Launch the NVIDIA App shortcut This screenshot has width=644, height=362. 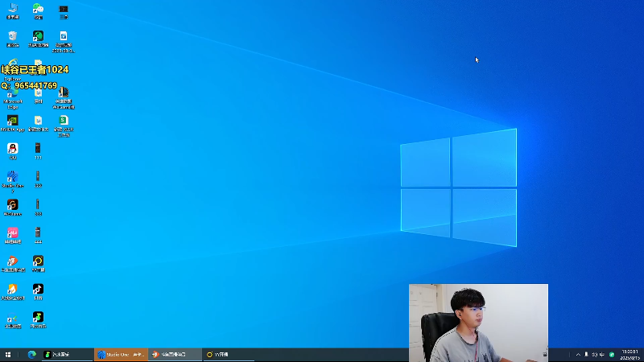click(13, 123)
